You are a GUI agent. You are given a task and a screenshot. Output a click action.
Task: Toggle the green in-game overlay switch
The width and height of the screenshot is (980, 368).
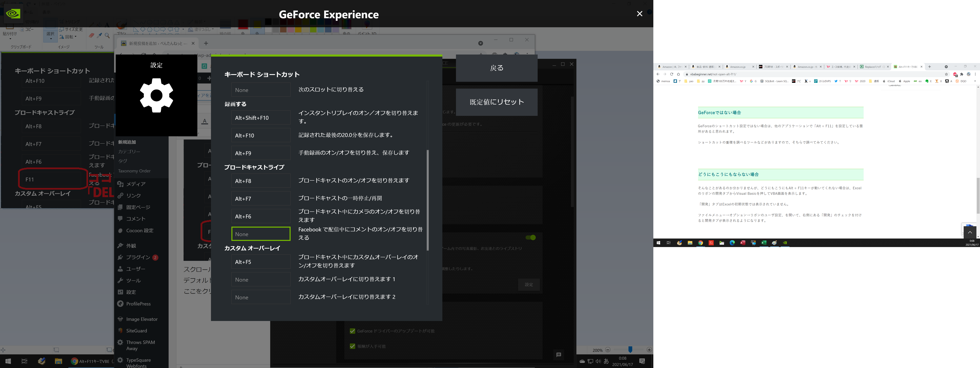[x=530, y=237]
